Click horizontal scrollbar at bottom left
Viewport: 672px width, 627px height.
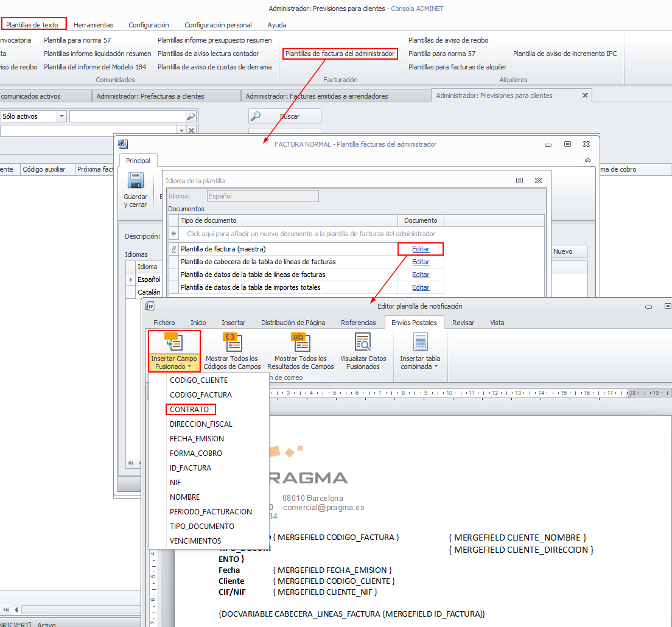click(x=80, y=609)
